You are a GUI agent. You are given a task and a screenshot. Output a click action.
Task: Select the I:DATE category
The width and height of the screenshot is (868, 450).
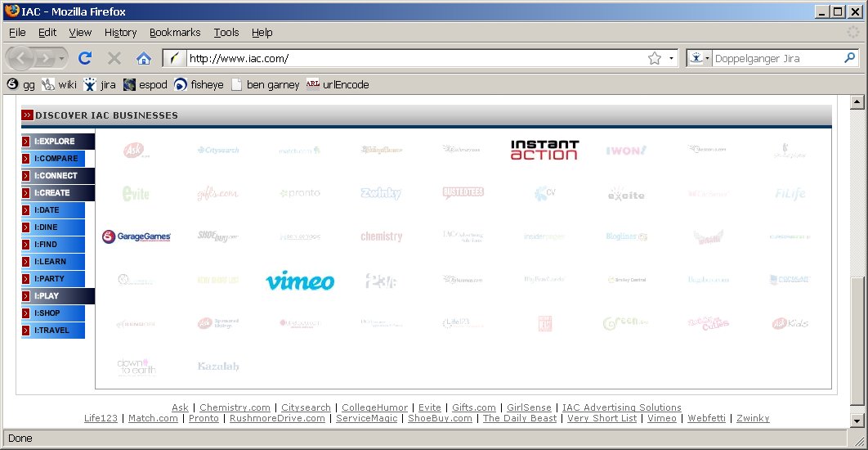(53, 210)
